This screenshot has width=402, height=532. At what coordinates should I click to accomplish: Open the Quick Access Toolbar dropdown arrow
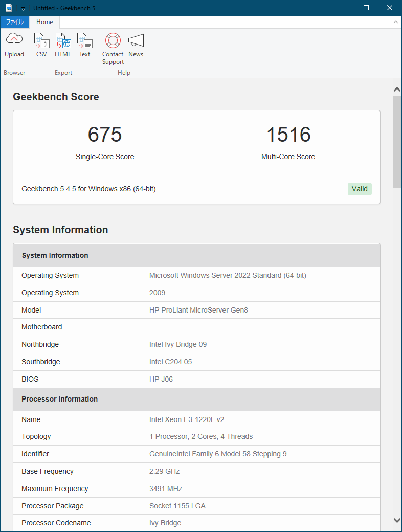23,9
